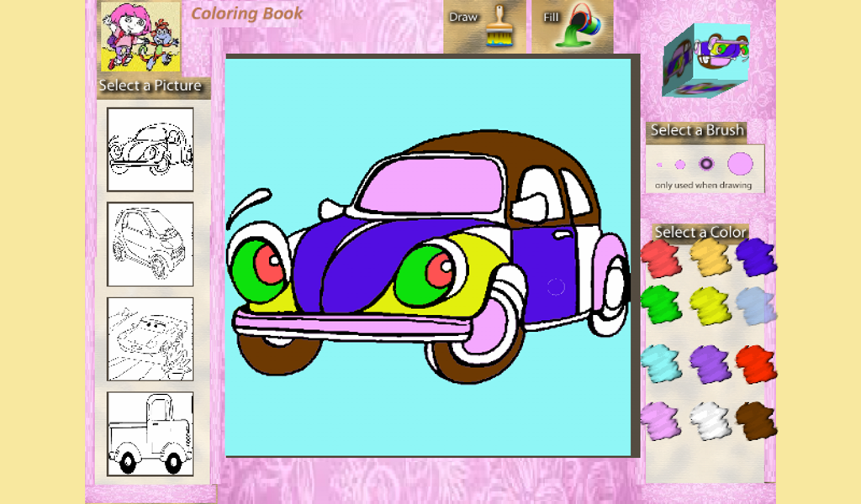Pick the yellow paint color
This screenshot has height=504, width=861.
(710, 306)
